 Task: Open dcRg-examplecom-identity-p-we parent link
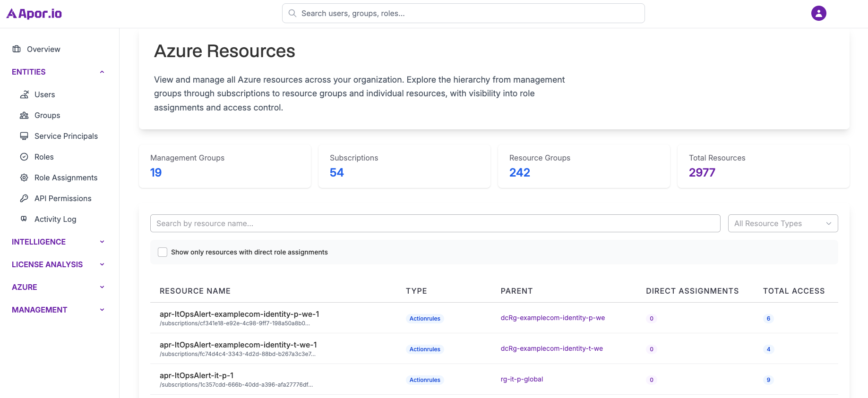(552, 318)
